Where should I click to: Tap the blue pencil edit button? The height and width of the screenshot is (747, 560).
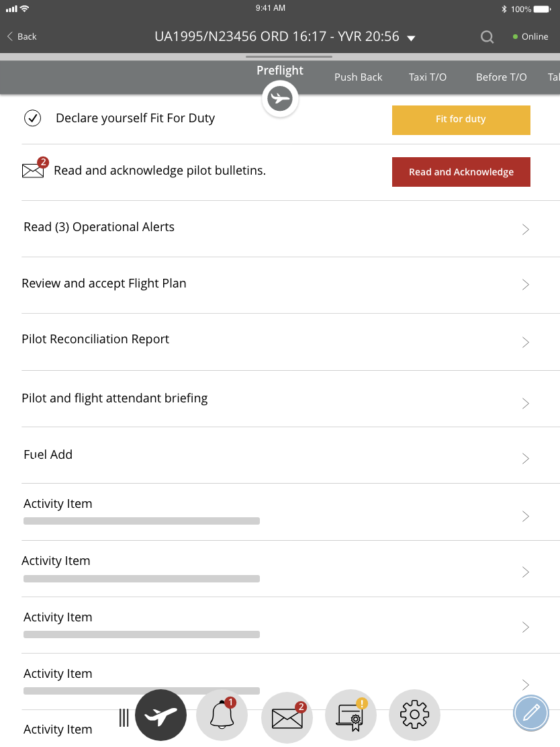531,713
